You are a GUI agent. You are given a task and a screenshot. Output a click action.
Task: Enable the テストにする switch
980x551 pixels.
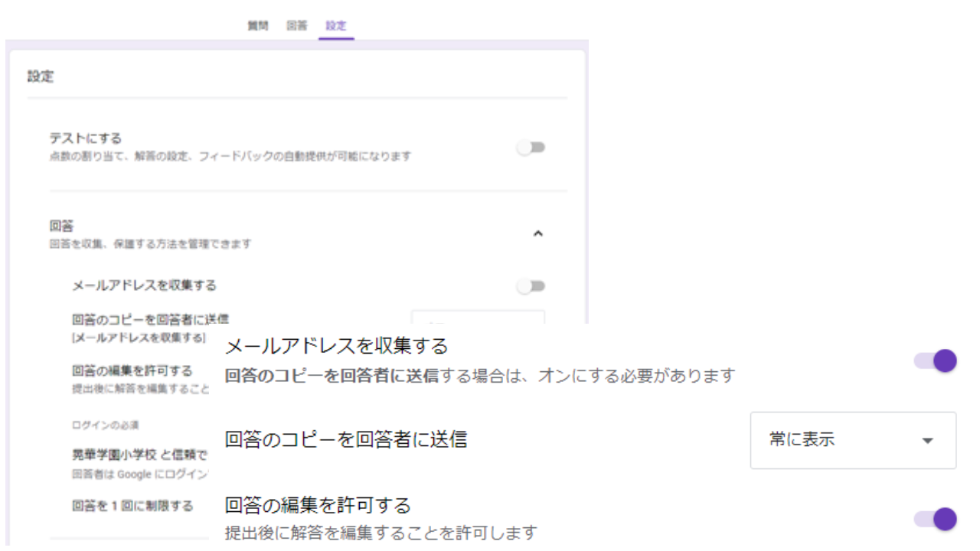click(531, 148)
